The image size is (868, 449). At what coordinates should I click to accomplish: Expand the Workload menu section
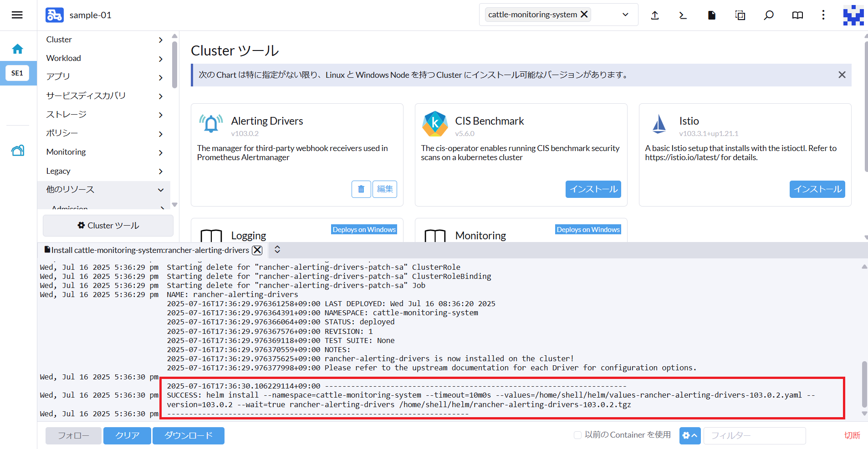(160, 59)
